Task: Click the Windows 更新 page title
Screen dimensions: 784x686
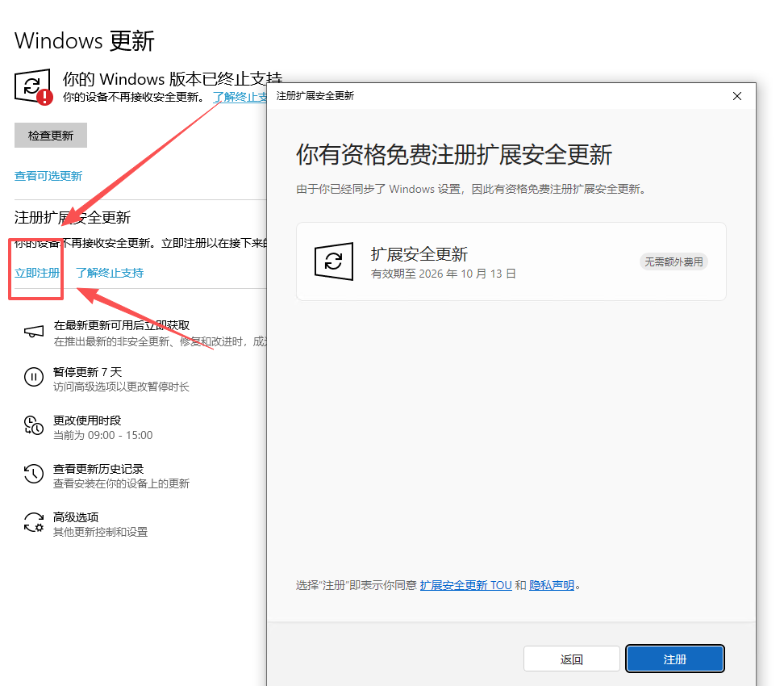Action: click(x=85, y=40)
